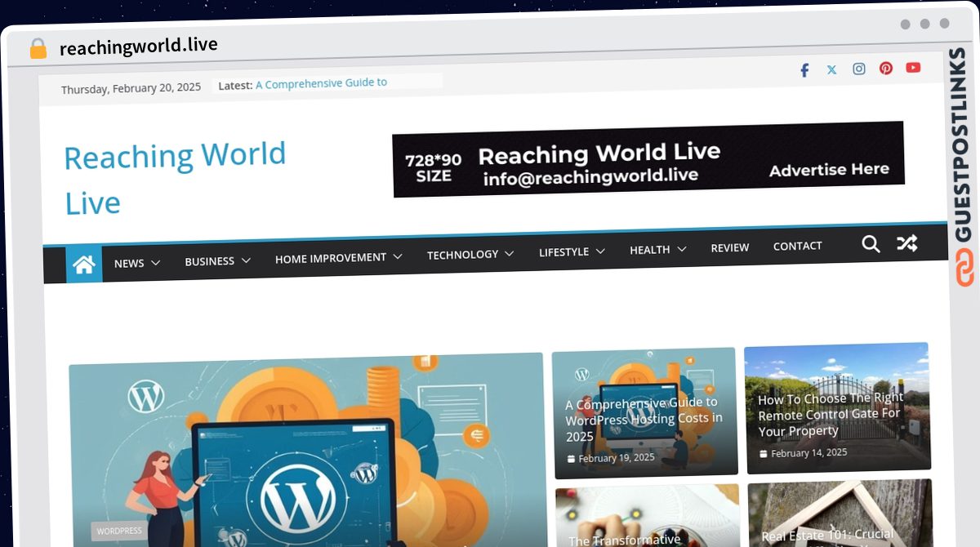Open the Business menu item
Viewport: 980px width, 547px height.
tap(210, 261)
